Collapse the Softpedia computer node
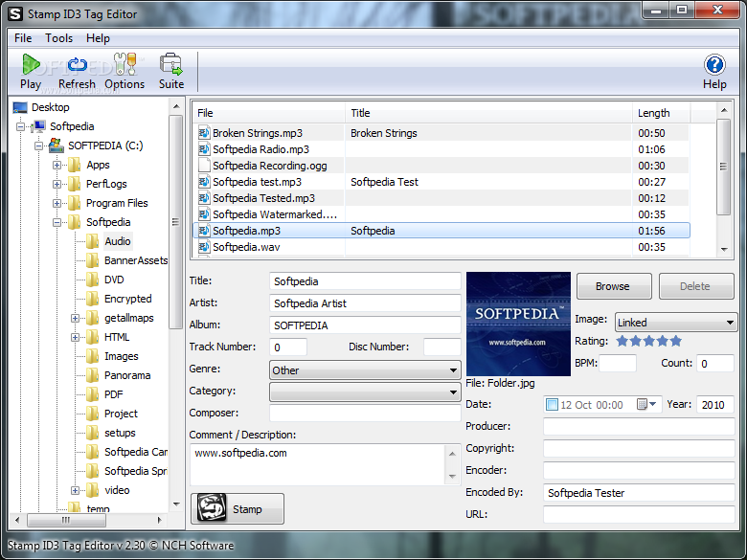Viewport: 747px width, 560px height. click(20, 126)
